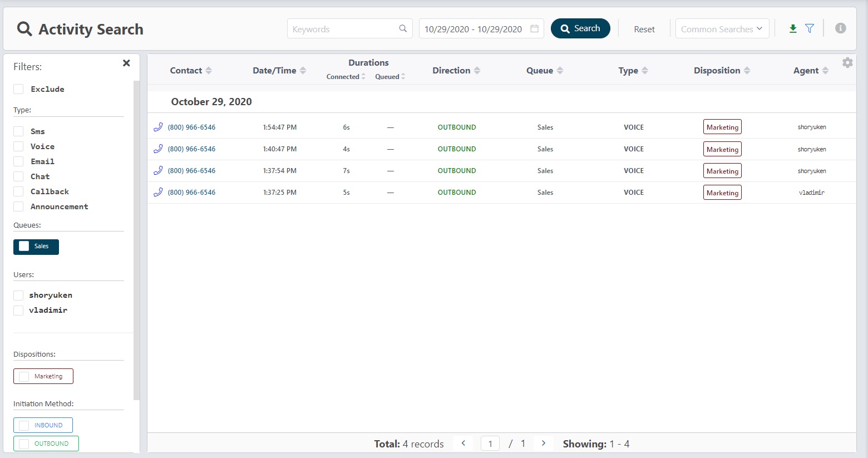Toggle the INBOUND initiation filter
868x458 pixels.
tap(43, 425)
